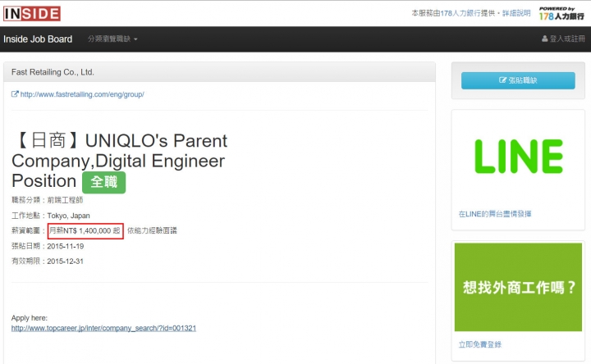The height and width of the screenshot is (364, 591).
Task: Click the green 想找外商工作嗎 banner
Action: pyautogui.click(x=518, y=287)
